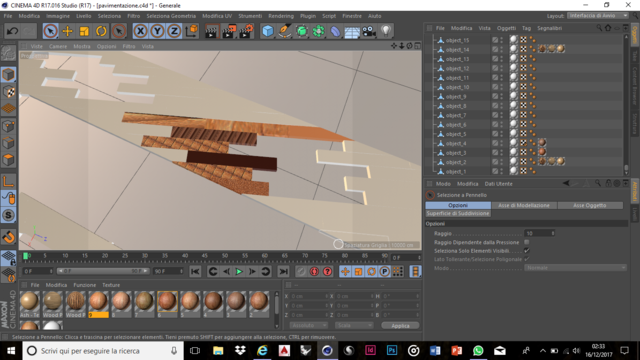Image resolution: width=640 pixels, height=360 pixels.
Task: Uncheck Seleziona Solo Elementi Visibili
Action: click(x=527, y=251)
